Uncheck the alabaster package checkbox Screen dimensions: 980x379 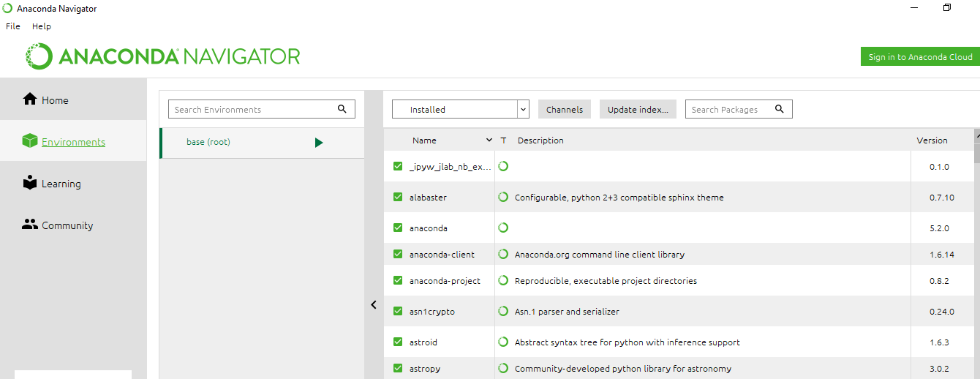398,198
